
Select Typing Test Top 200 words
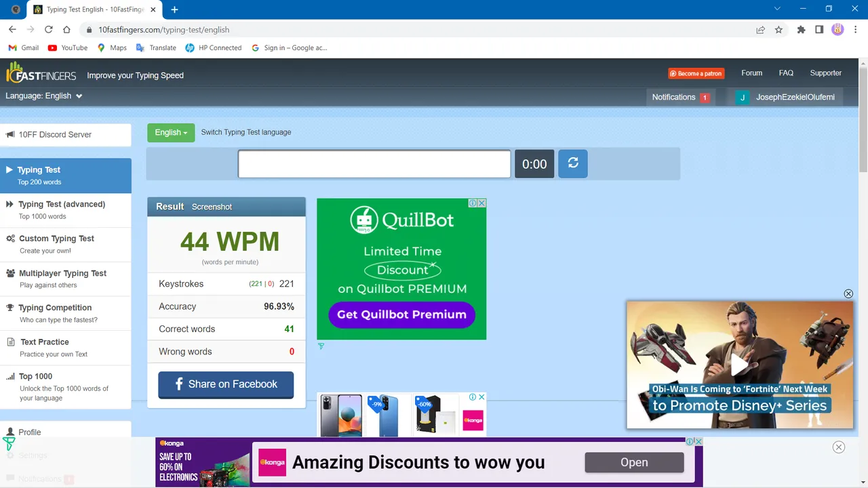[66, 176]
